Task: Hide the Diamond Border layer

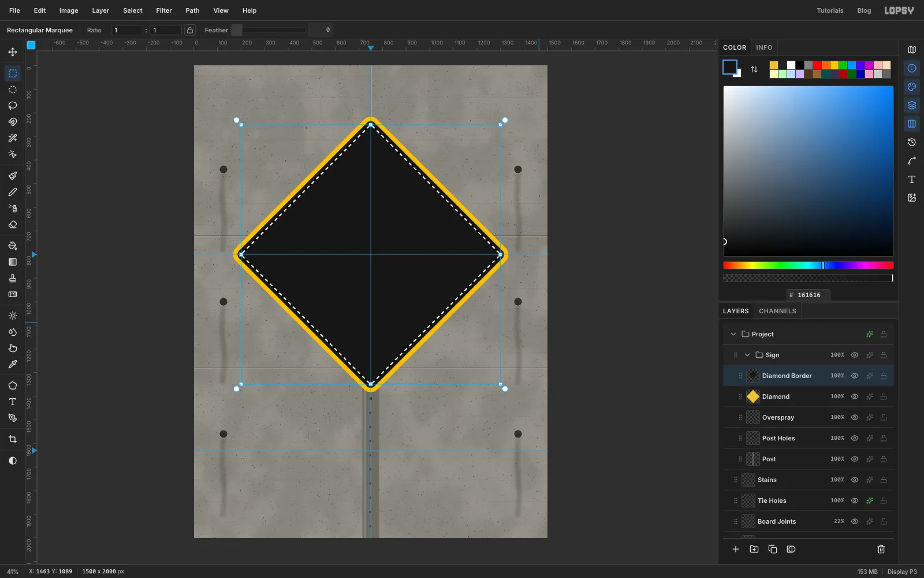Action: (x=855, y=376)
